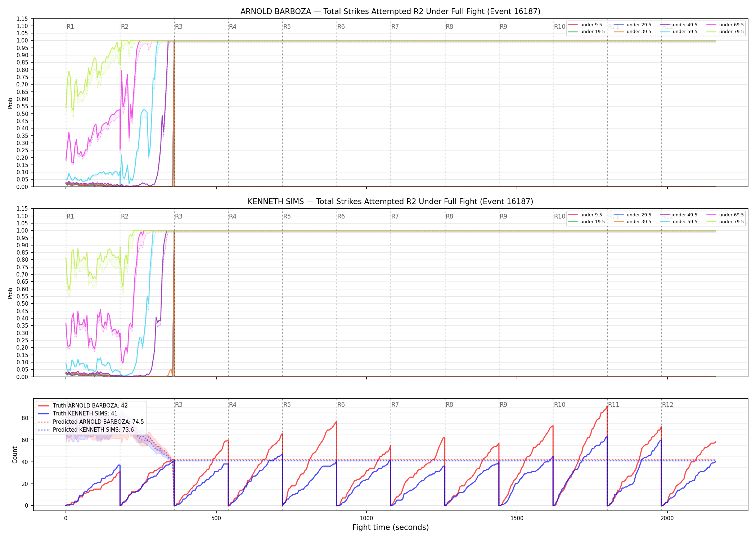The width and height of the screenshot is (756, 540).
Task: Click 'under 59.5' legend entry in Kenneth Sims chart
Action: pos(679,222)
